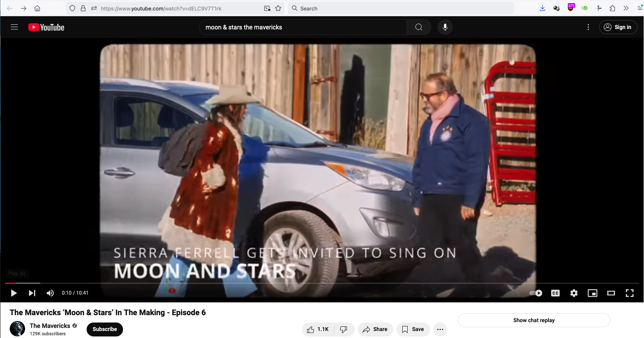Open tracking protection shield info
The width and height of the screenshot is (644, 338).
pos(72,8)
